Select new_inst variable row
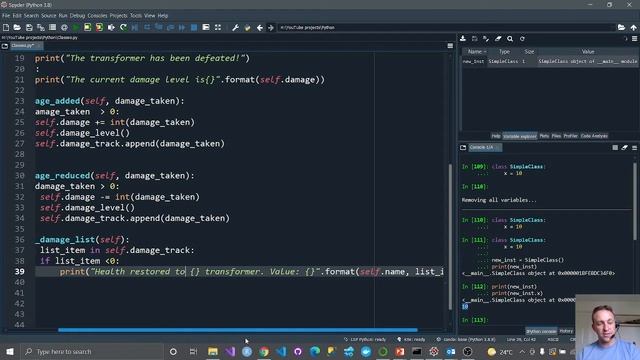 (550, 61)
